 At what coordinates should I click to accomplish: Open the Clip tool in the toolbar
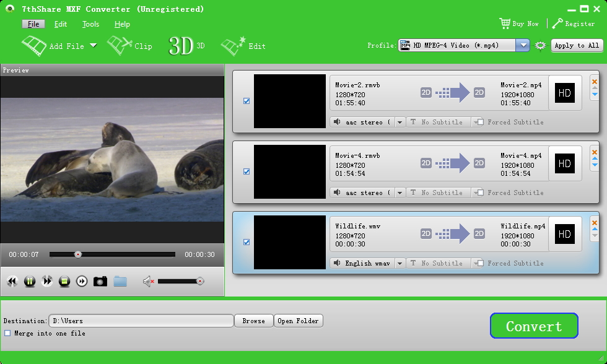(x=130, y=45)
